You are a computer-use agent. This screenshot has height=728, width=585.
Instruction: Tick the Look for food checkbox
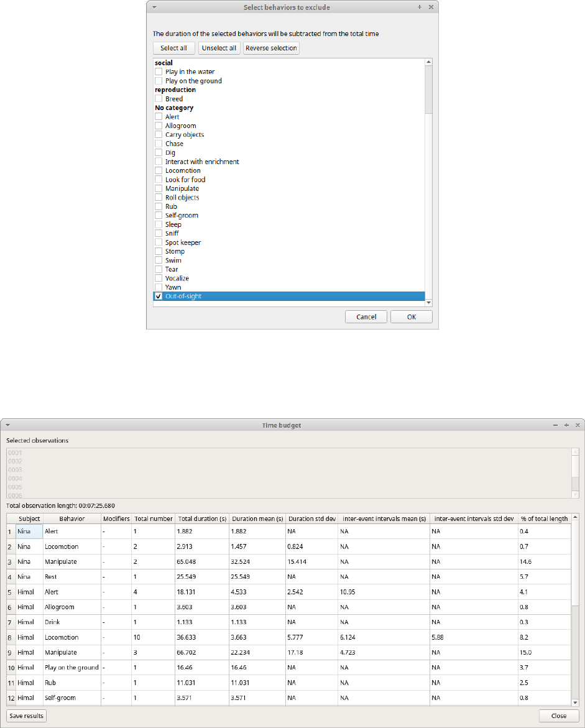(x=159, y=179)
